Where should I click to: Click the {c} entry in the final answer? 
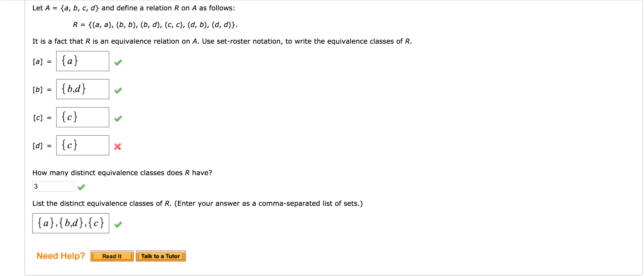pos(96,223)
